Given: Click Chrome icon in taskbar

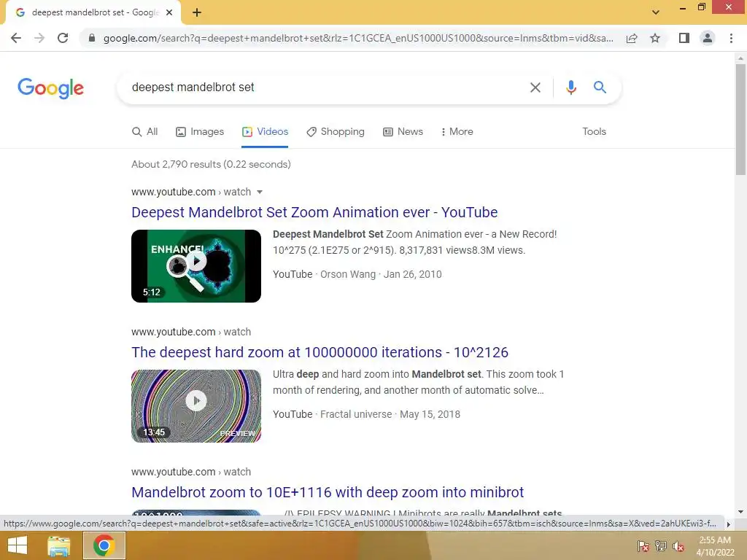Looking at the screenshot, I should [x=104, y=545].
